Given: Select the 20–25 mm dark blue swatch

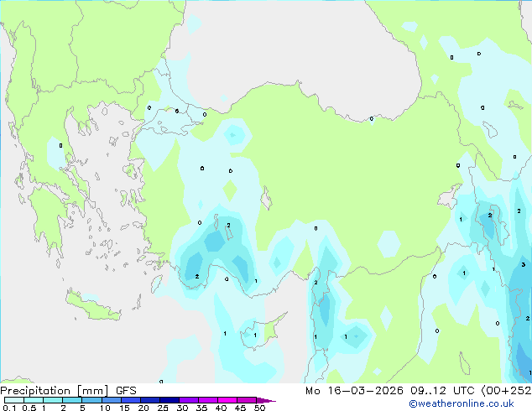Looking at the screenshot, I should pos(150,400).
